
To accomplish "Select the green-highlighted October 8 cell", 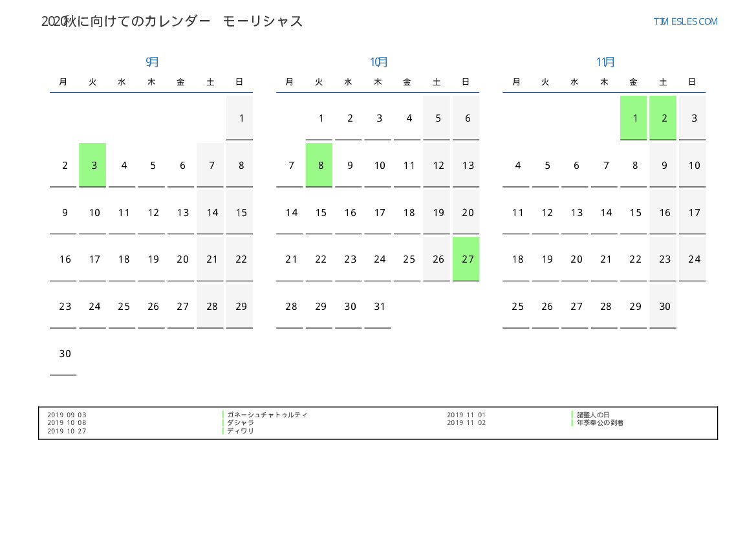I will coord(319,165).
